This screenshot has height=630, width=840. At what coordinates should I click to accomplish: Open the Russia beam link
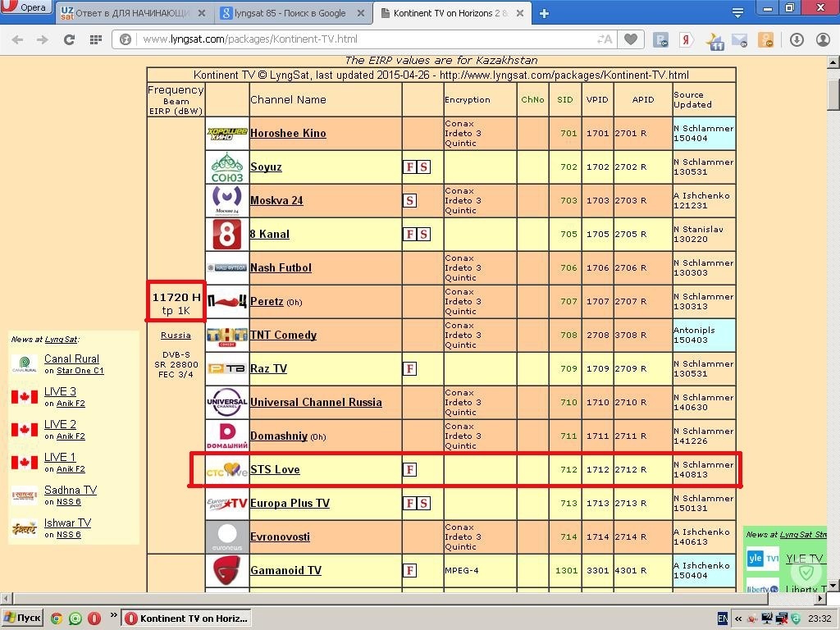pos(176,336)
